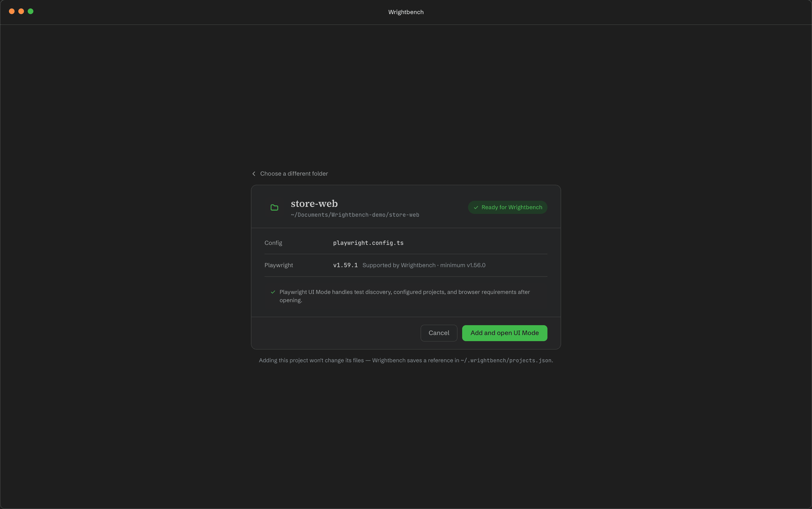Close the Wrightbench window with the red button

click(12, 12)
